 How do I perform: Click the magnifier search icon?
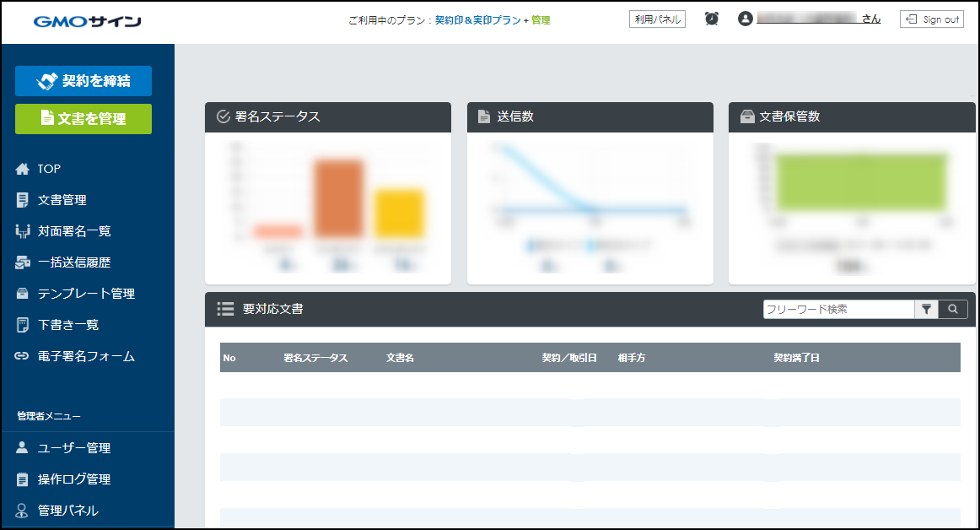point(953,310)
